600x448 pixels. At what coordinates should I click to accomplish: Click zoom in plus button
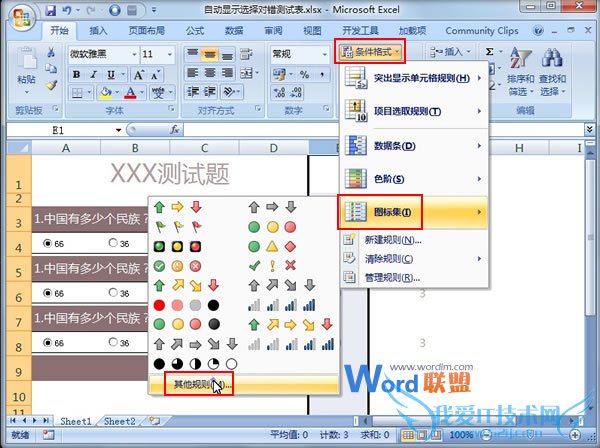point(575,435)
